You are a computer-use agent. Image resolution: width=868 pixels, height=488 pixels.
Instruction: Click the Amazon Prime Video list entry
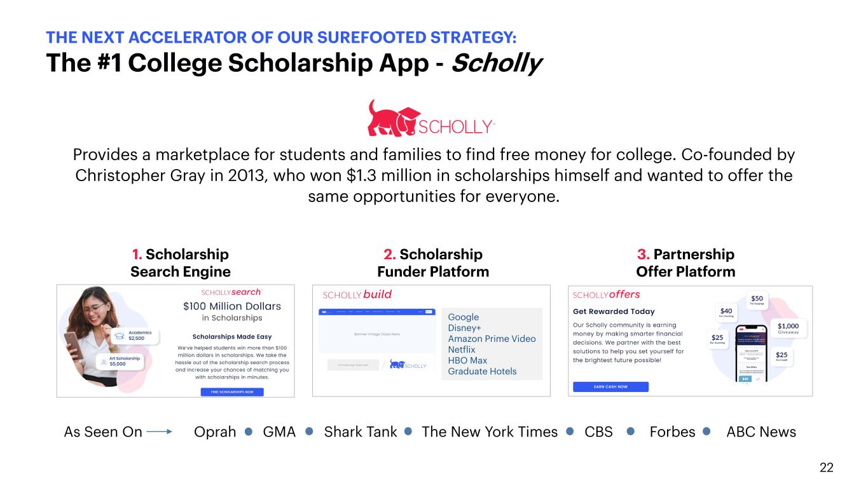pyautogui.click(x=492, y=339)
